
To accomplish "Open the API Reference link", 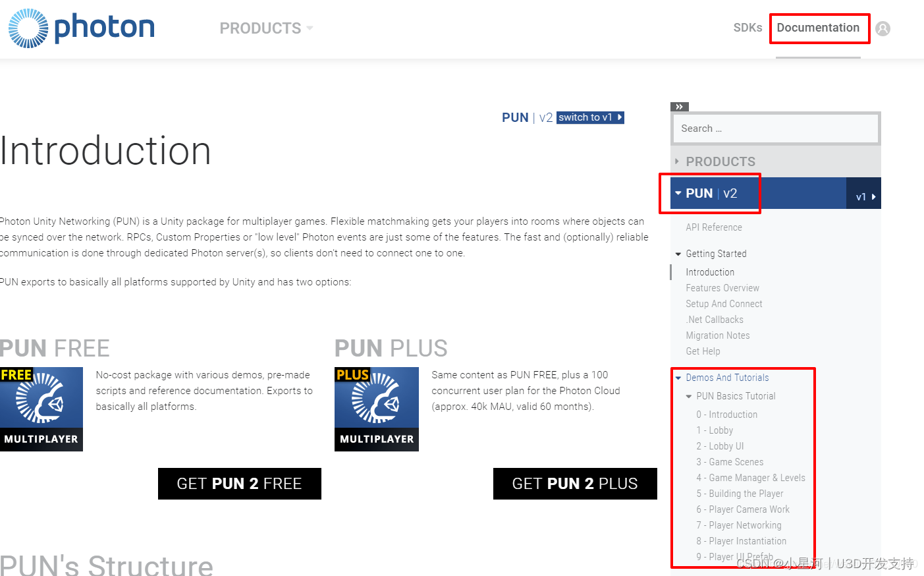I will [x=714, y=227].
